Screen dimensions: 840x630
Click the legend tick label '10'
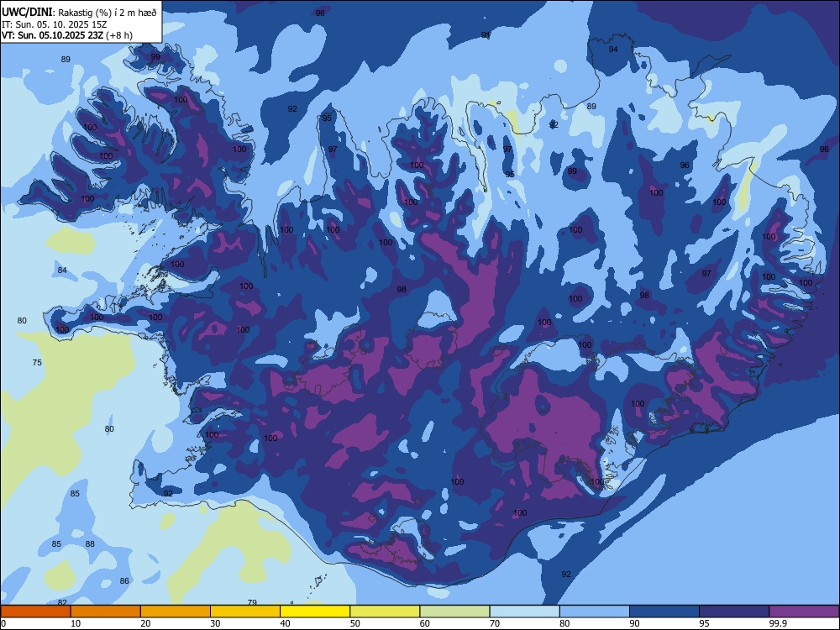click(x=76, y=623)
